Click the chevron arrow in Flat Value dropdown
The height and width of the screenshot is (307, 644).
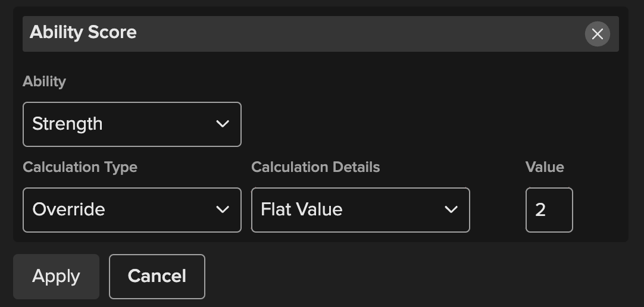pyautogui.click(x=451, y=209)
